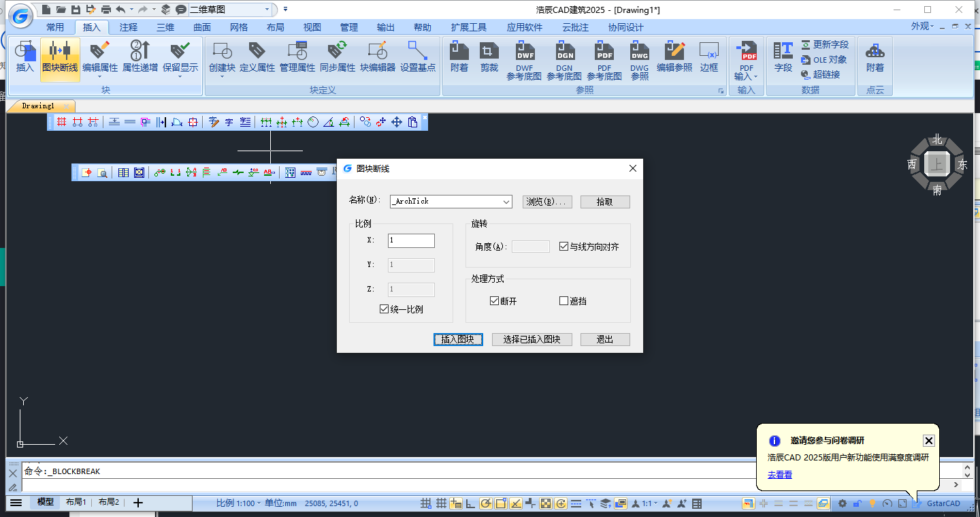Click the DWG参照 icon
This screenshot has height=517, width=980.
click(639, 60)
